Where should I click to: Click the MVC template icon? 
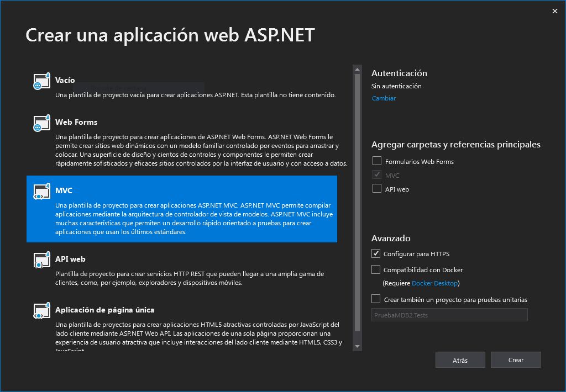click(x=41, y=192)
